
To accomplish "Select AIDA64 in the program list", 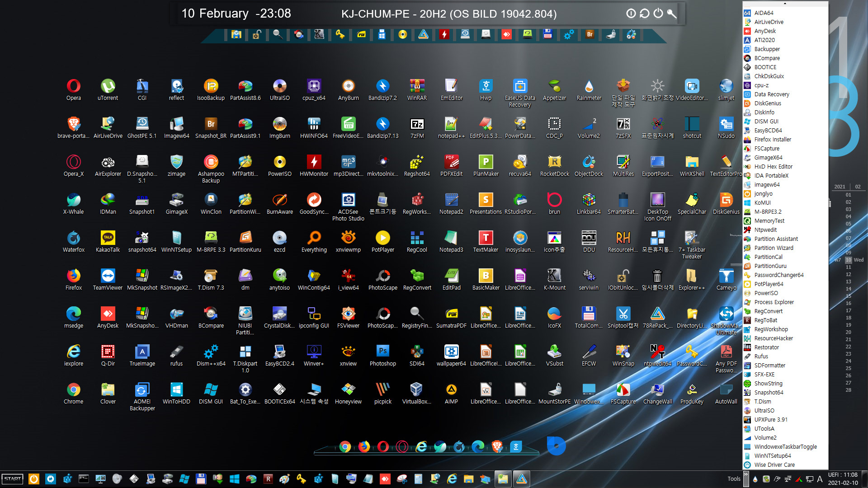I will [785, 13].
